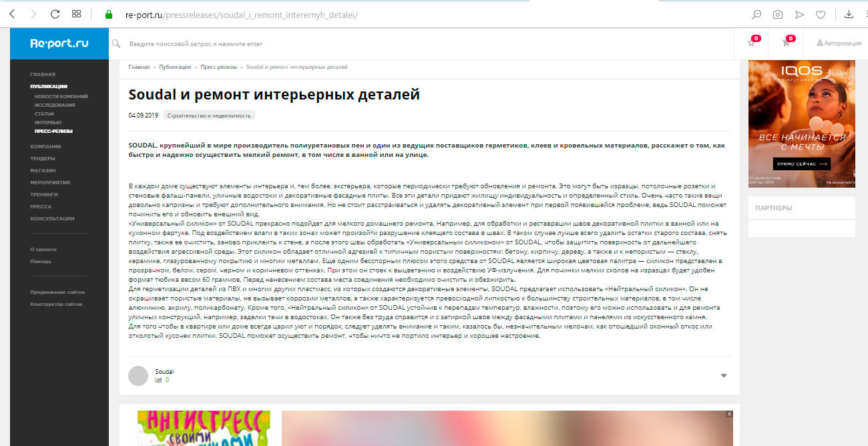Image resolution: width=868 pixels, height=446 pixels.
Task: Click Прямо сейчас button in IQOS ad
Action: click(x=801, y=164)
